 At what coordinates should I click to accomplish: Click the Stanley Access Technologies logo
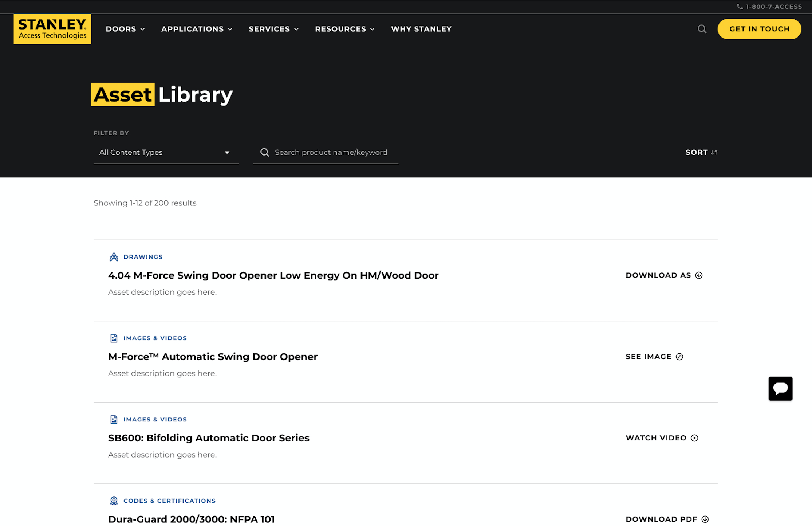[52, 29]
